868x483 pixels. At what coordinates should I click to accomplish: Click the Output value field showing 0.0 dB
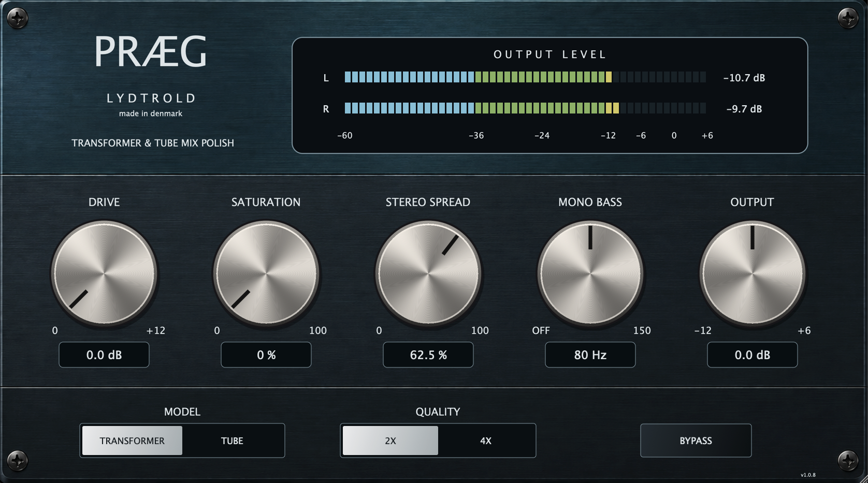(x=753, y=355)
